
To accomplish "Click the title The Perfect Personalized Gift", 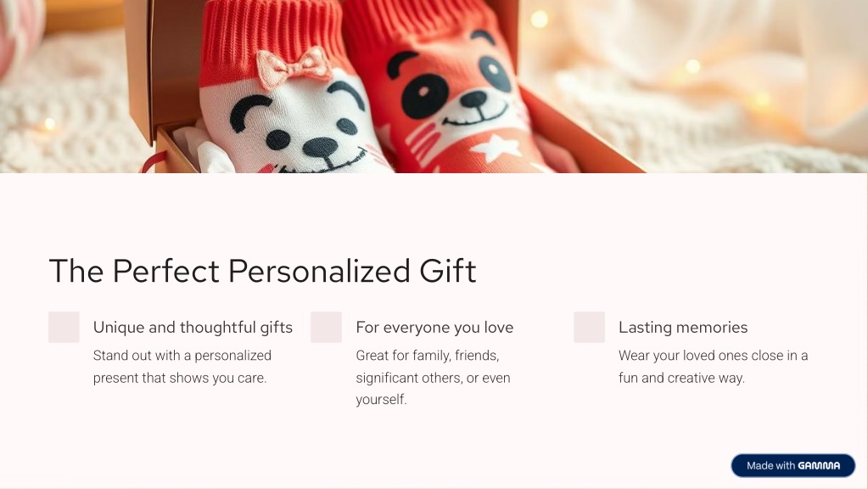I will click(262, 271).
